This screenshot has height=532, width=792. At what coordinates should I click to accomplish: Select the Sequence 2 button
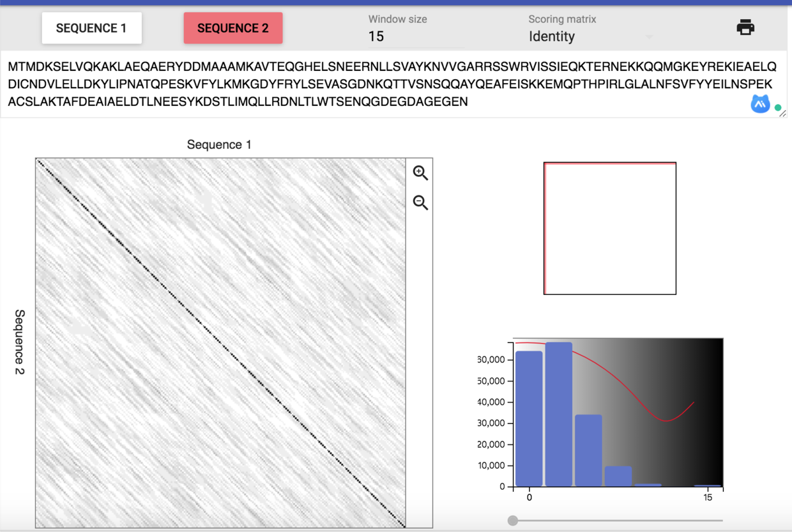(x=233, y=28)
